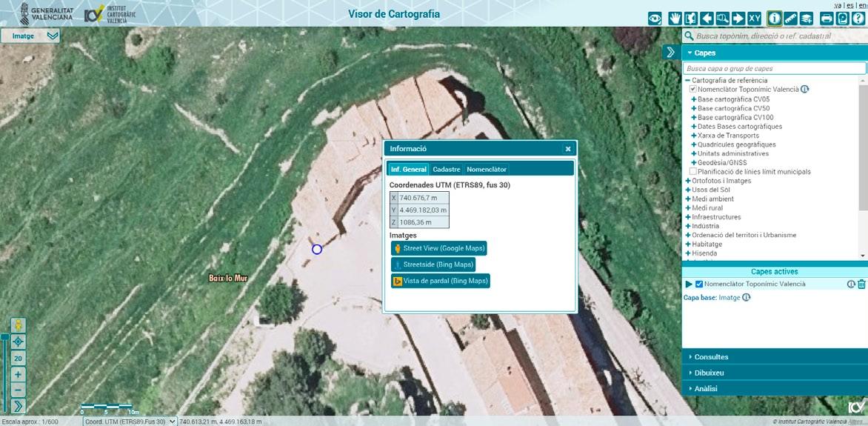Select the hand pan tool

[674, 19]
